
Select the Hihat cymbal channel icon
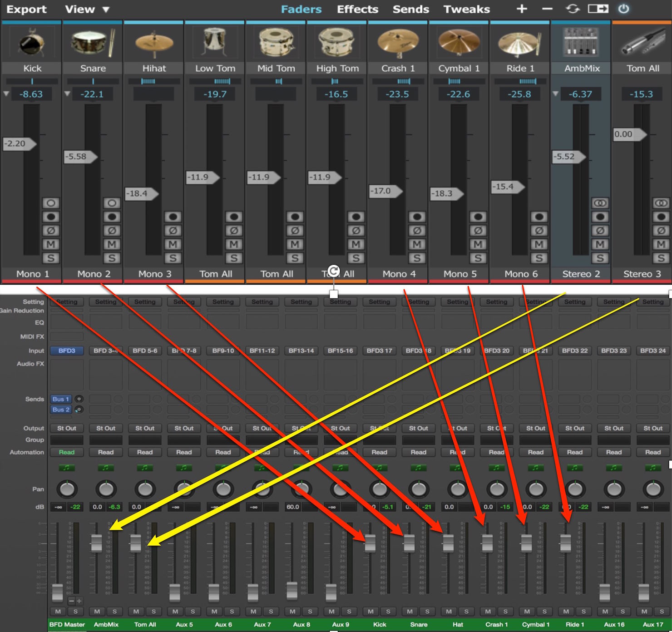point(154,43)
